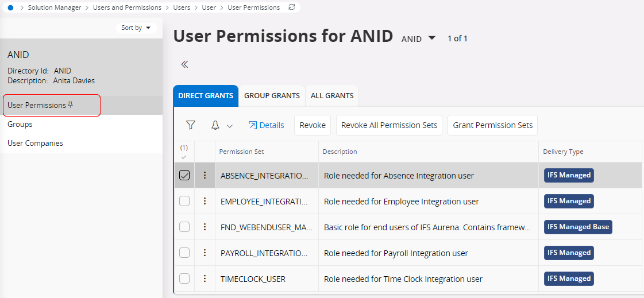This screenshot has height=298, width=644.
Task: Expand the dropdown arrow beside the bell
Action: pos(230,126)
